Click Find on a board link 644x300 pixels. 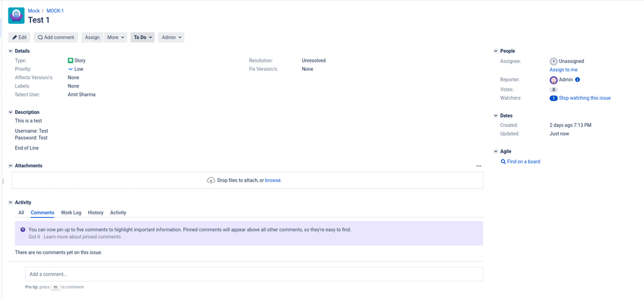(523, 162)
